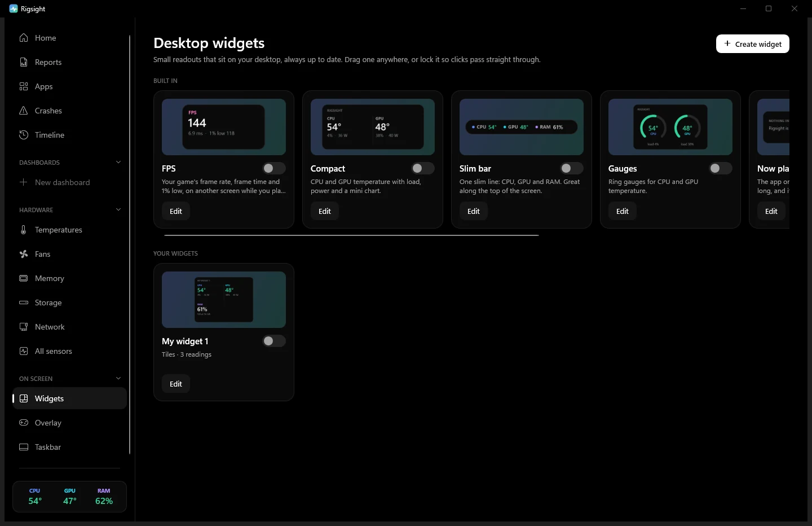Click the New dashboard label
The width and height of the screenshot is (812, 526).
point(63,182)
